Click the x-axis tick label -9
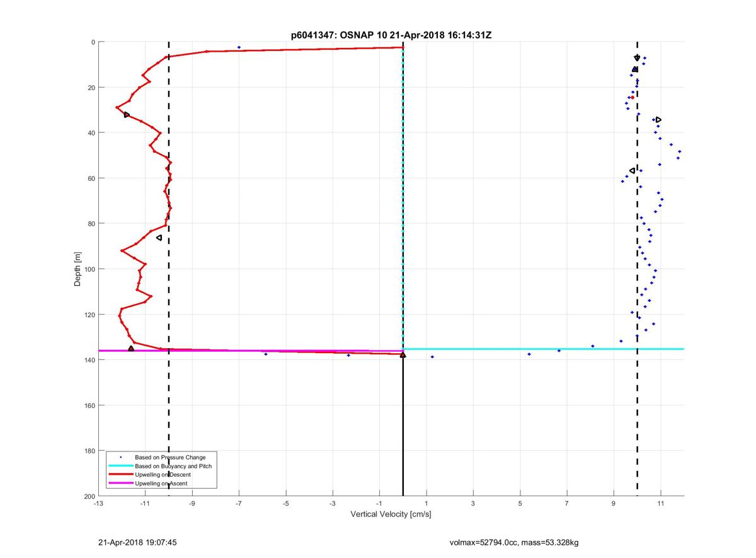The image size is (756, 558). [192, 504]
